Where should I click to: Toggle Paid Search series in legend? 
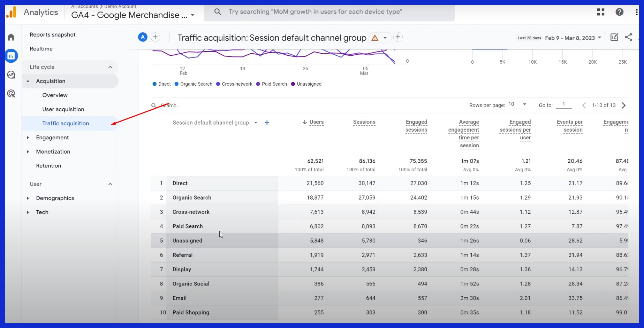(x=271, y=84)
